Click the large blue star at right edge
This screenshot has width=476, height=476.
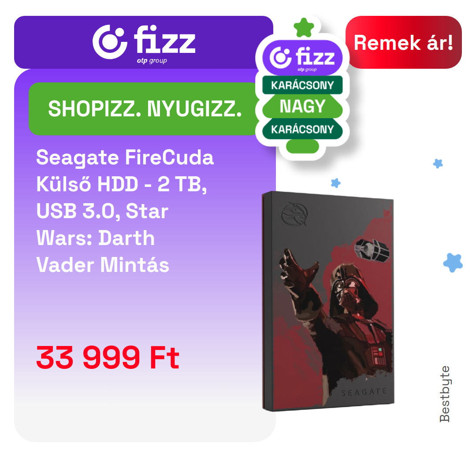click(x=453, y=262)
